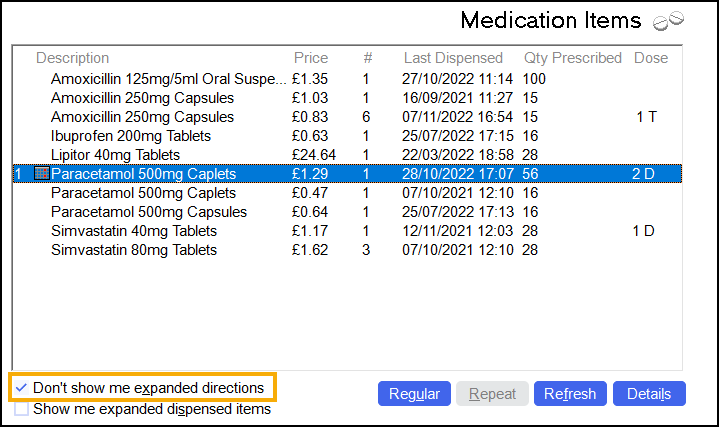
Task: Select the Lipitor 40mg Tablets row
Action: point(115,155)
